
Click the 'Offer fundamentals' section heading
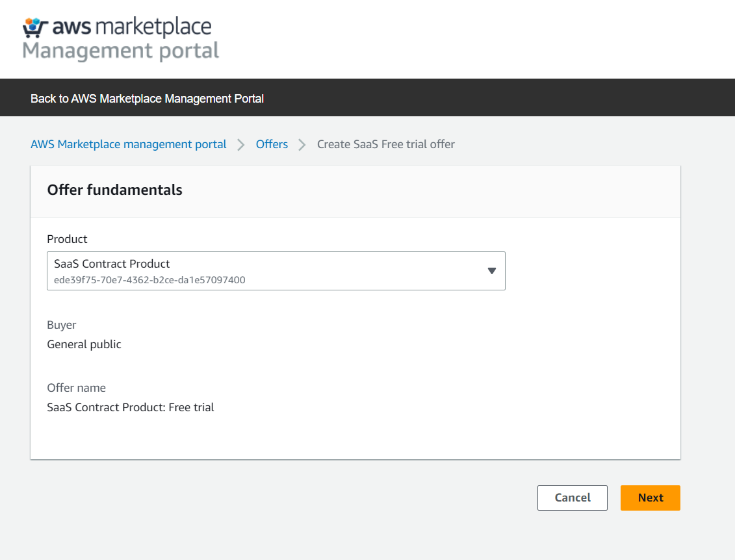115,190
